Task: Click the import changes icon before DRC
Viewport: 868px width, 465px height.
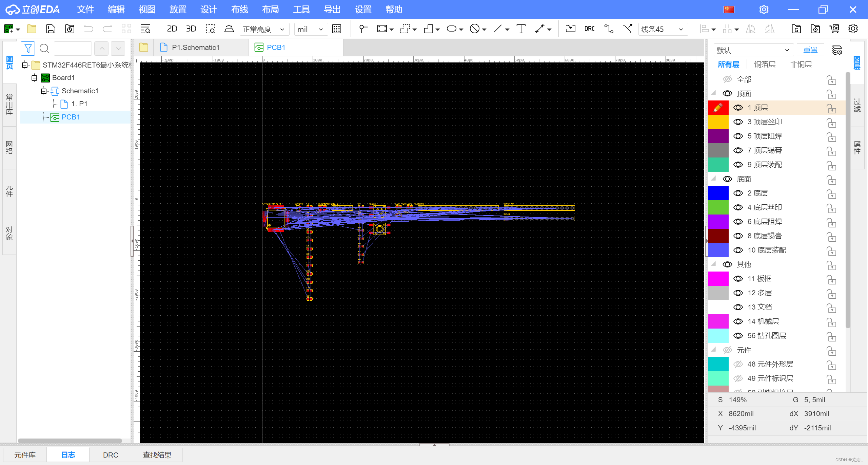Action: click(x=571, y=29)
